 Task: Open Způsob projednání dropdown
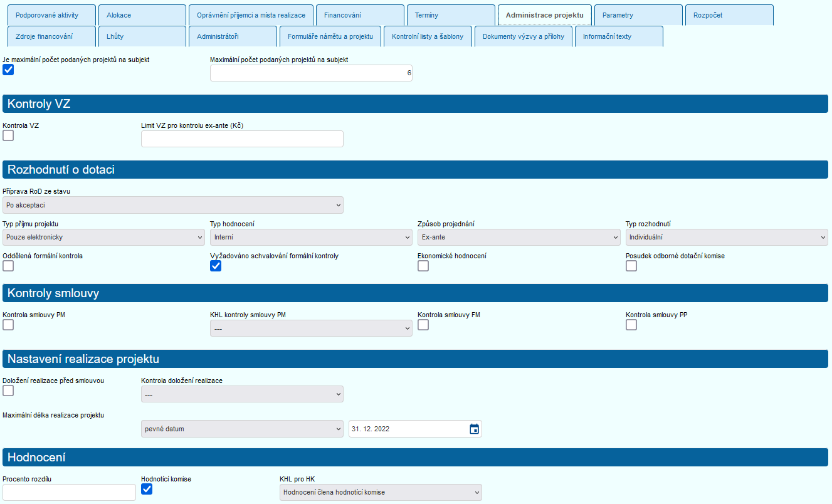(519, 238)
